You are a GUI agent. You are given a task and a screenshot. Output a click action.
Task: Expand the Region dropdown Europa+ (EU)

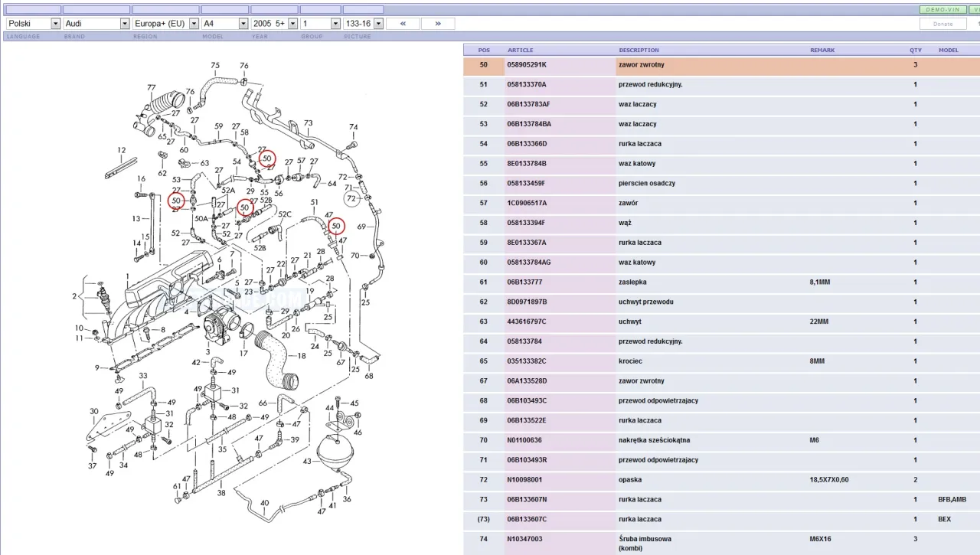(x=165, y=24)
